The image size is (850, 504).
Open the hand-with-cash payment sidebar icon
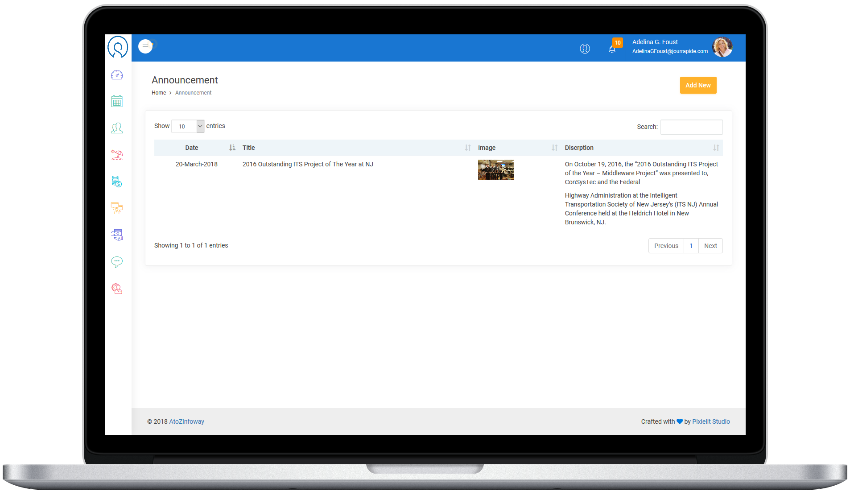point(117,235)
